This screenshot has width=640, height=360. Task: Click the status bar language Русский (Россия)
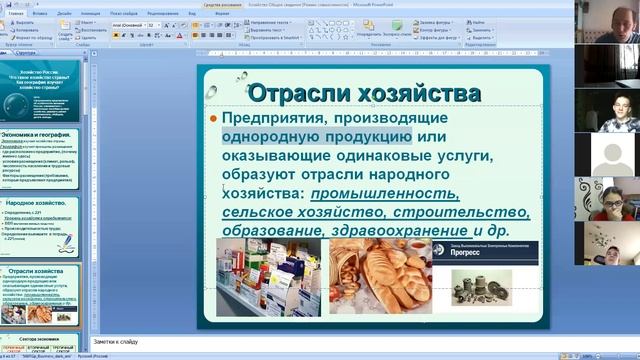(x=93, y=356)
